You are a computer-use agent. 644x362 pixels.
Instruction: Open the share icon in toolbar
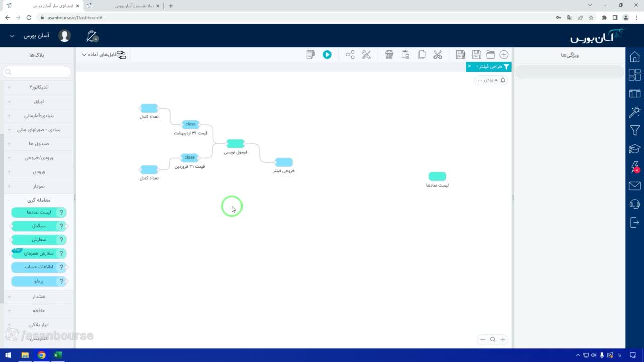tap(350, 55)
